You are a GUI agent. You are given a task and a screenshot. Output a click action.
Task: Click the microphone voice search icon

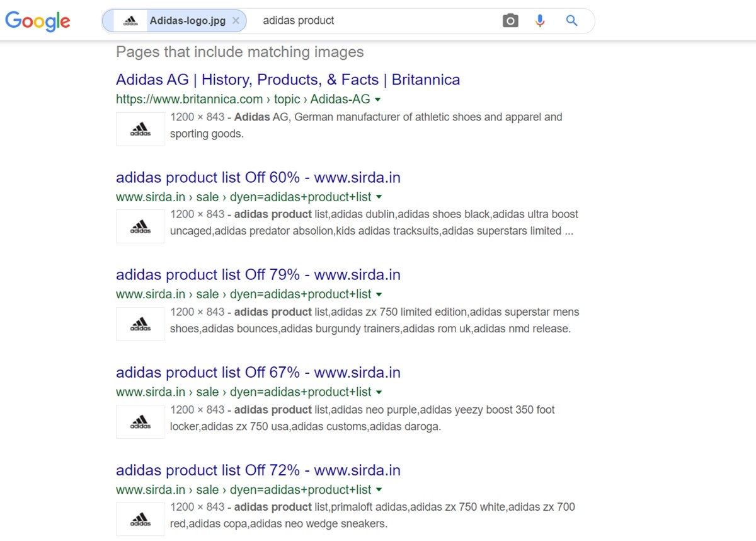point(540,21)
